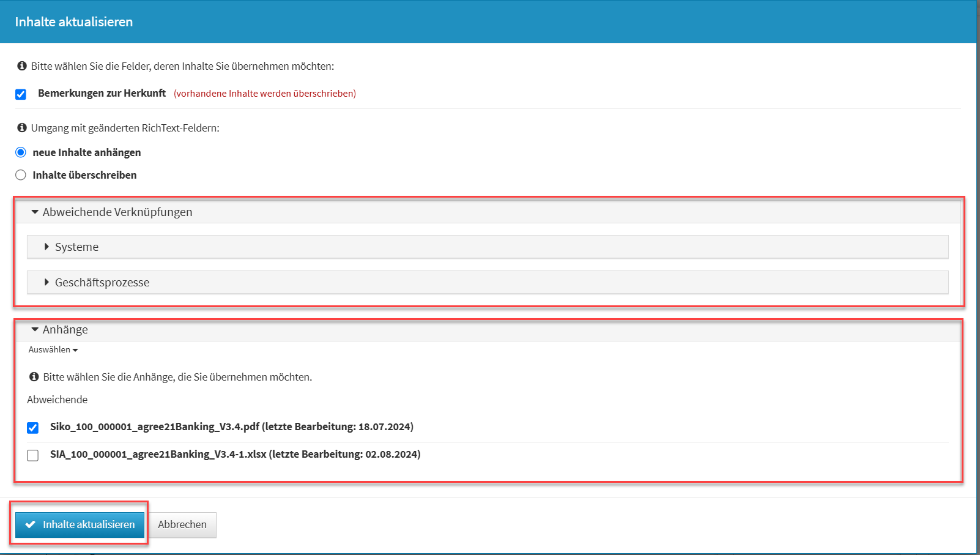Uncheck the 'Bemerkungen zur Herkunft' checkbox
Image resolution: width=980 pixels, height=555 pixels.
tap(21, 94)
